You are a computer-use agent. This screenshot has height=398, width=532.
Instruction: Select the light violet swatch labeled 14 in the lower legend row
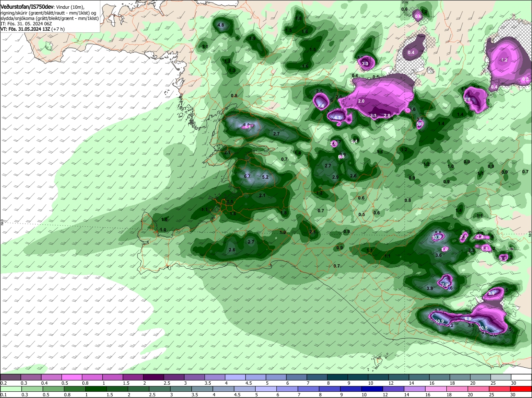(414, 388)
